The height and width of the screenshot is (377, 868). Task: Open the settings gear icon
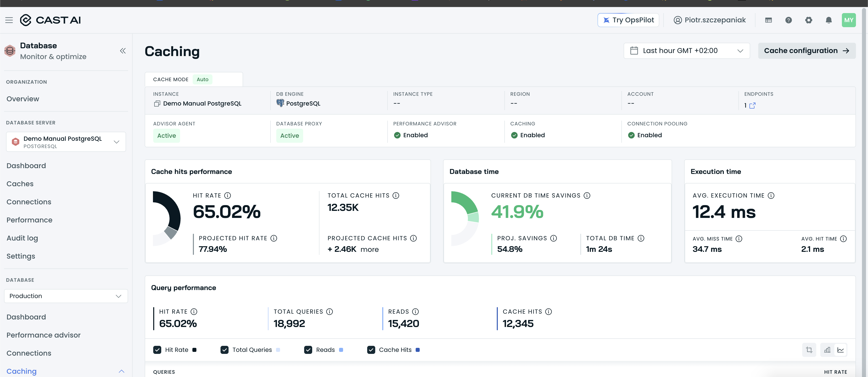[x=808, y=20]
